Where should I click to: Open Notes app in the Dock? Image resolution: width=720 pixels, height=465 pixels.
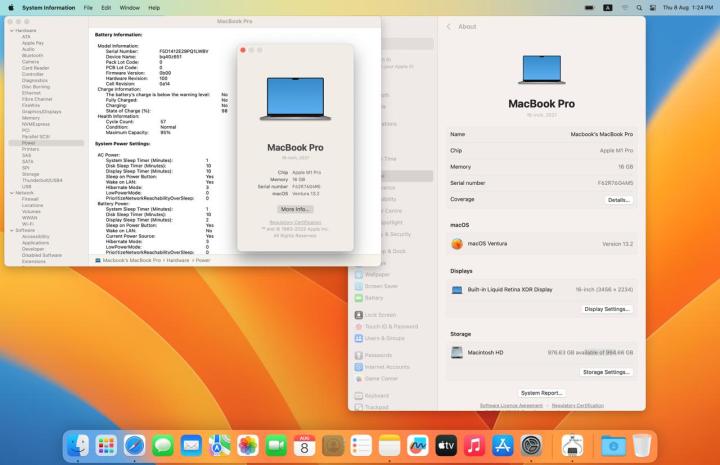coord(389,445)
